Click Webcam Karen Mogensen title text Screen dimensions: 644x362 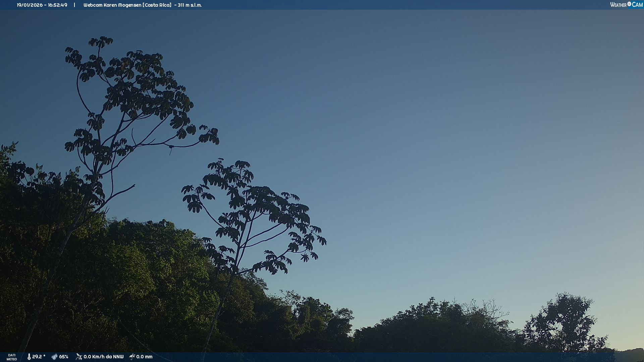112,5
